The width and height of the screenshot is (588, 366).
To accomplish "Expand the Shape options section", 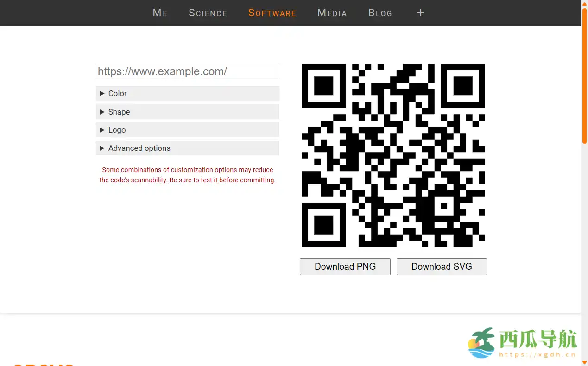I will (187, 111).
